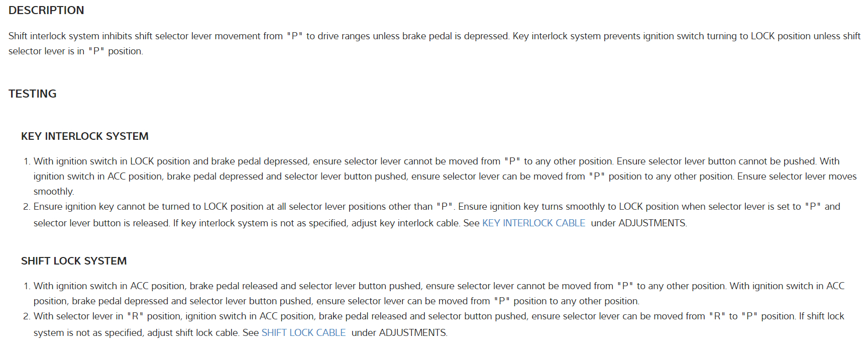Image resolution: width=868 pixels, height=347 pixels.
Task: Click list number 2 under Key Interlock System
Action: [x=27, y=207]
